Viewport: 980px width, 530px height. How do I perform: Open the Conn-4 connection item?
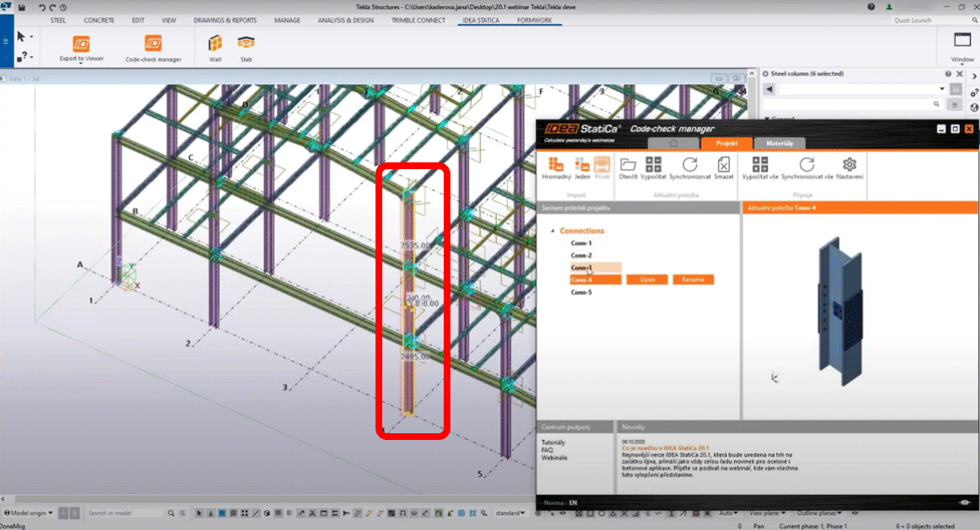(647, 278)
